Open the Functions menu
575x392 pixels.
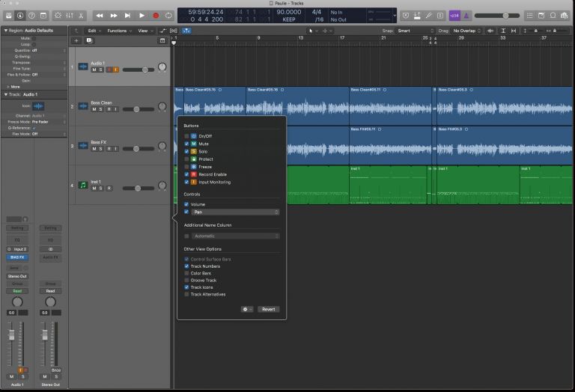coord(119,31)
